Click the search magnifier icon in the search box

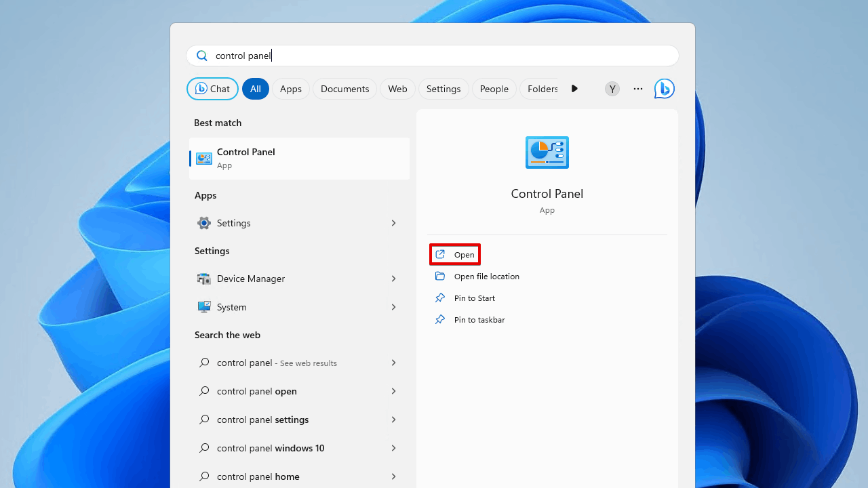[201, 56]
